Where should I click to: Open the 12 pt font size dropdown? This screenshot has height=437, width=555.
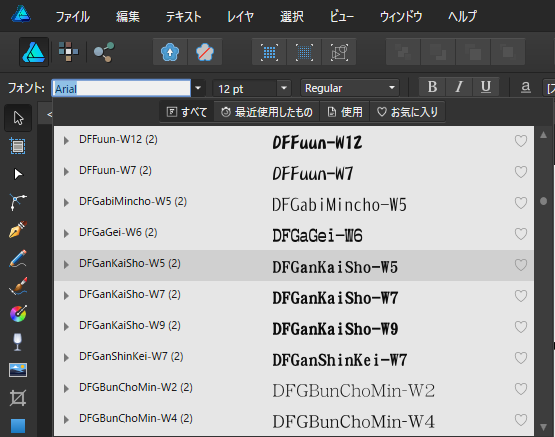284,88
